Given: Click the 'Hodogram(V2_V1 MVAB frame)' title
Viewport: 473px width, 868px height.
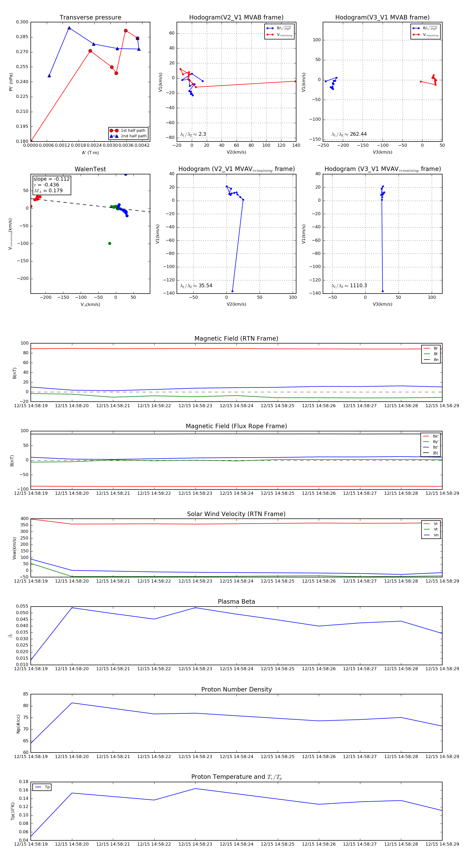Looking at the screenshot, I should [236, 18].
